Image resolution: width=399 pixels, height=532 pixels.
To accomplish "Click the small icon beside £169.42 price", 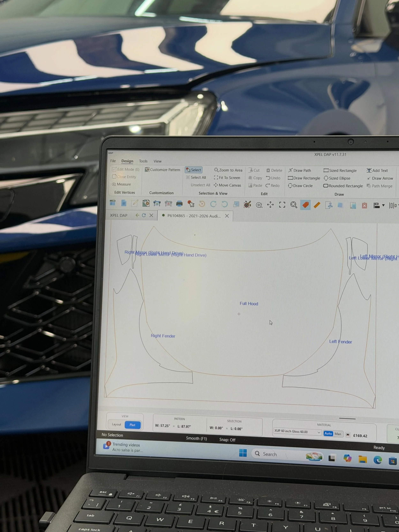I will [x=348, y=435].
